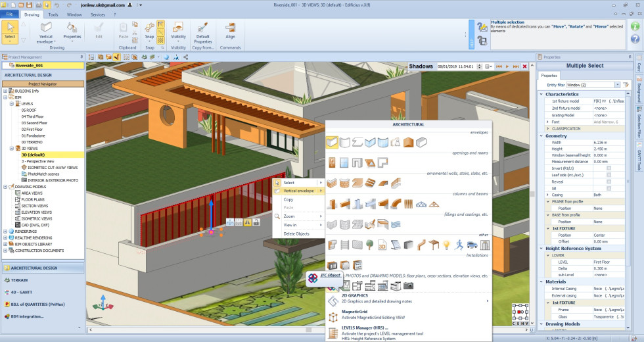Click the light bulb icon in the palette
Screen dimensions: 644x342
[x=446, y=245]
